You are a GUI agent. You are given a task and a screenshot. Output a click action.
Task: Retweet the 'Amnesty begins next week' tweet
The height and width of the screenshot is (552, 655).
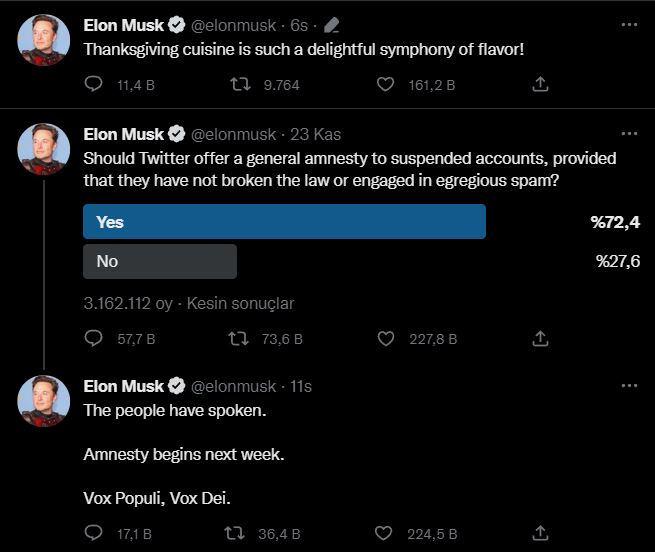pos(236,534)
